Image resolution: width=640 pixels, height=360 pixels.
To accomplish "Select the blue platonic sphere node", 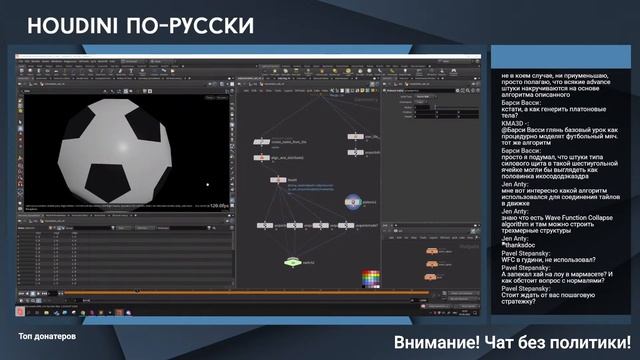I will point(353,202).
